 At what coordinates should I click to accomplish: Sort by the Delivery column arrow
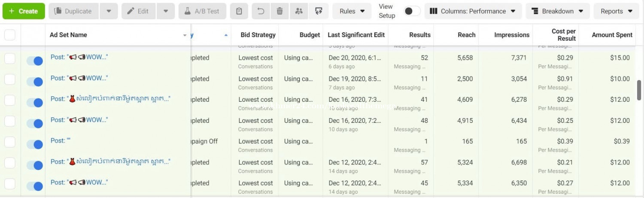click(226, 35)
